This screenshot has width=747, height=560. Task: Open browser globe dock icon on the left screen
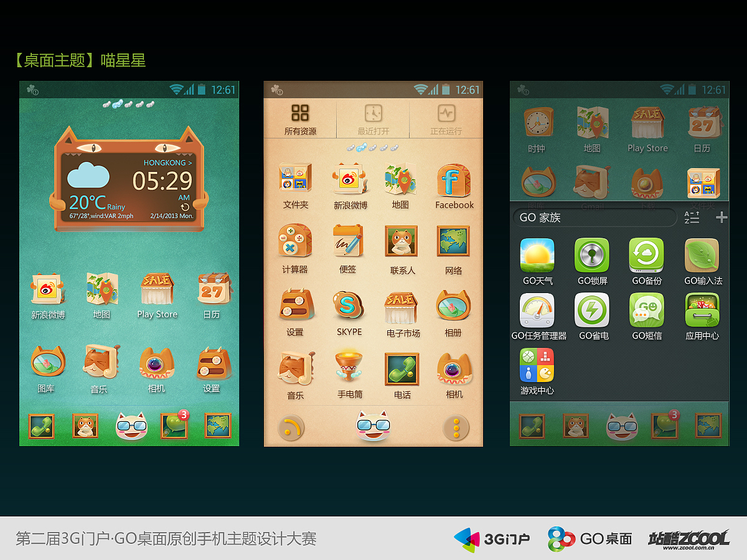pos(218,426)
